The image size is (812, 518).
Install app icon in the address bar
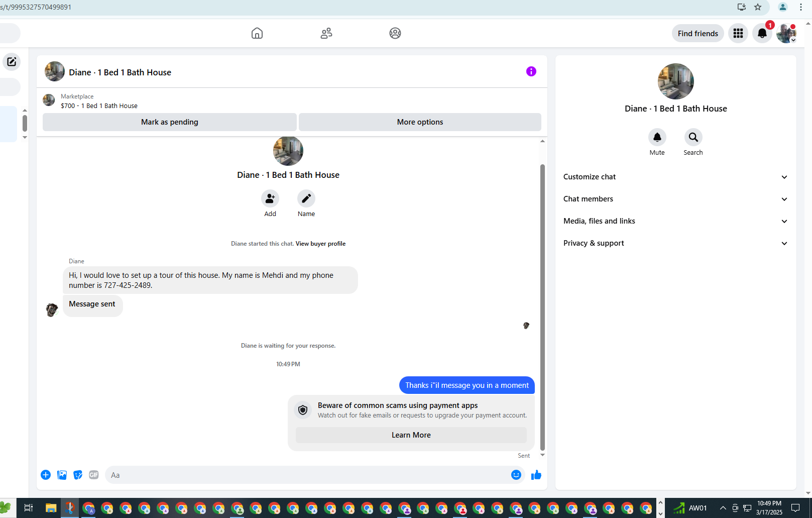(742, 7)
